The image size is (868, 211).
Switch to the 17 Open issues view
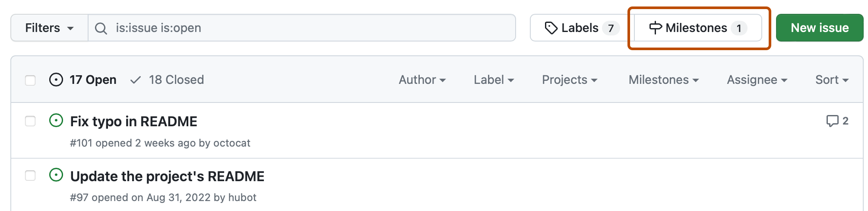tap(93, 80)
